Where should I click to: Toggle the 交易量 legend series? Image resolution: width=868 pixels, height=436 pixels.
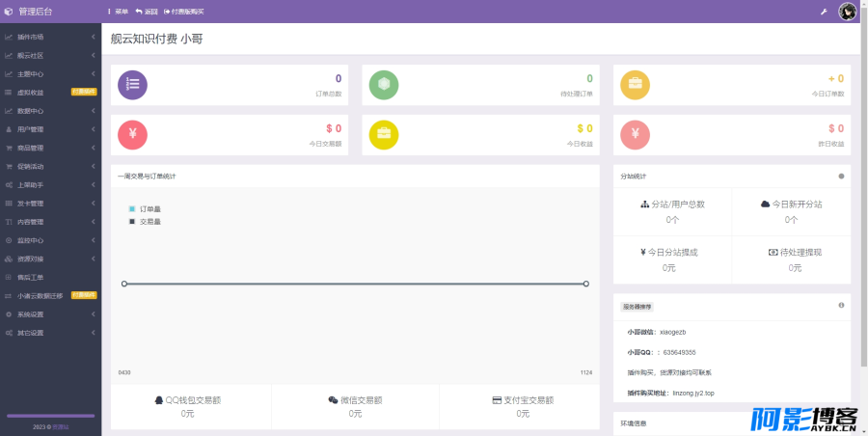pyautogui.click(x=145, y=222)
